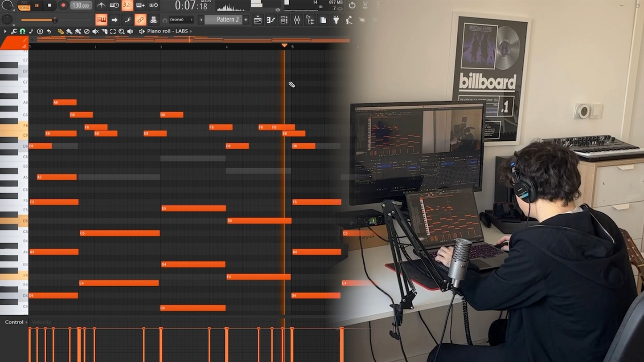
Task: Open Piano roll - LABS target channel menu
Action: 168,31
